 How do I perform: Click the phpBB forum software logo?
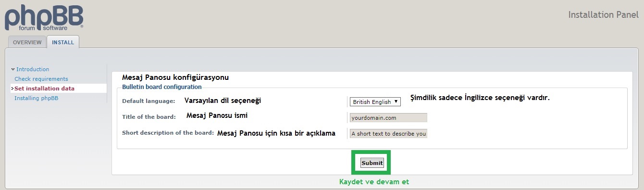[x=44, y=17]
